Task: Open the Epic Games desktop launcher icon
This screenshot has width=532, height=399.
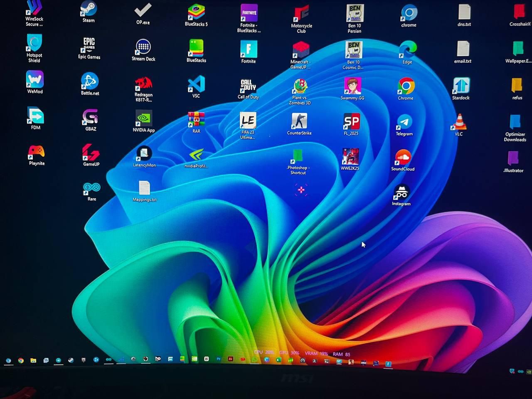Action: point(89,48)
